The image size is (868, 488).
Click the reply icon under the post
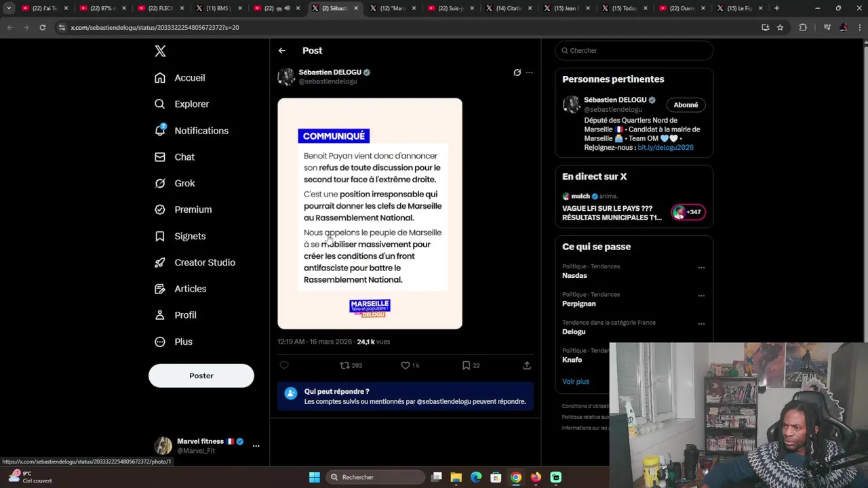284,365
